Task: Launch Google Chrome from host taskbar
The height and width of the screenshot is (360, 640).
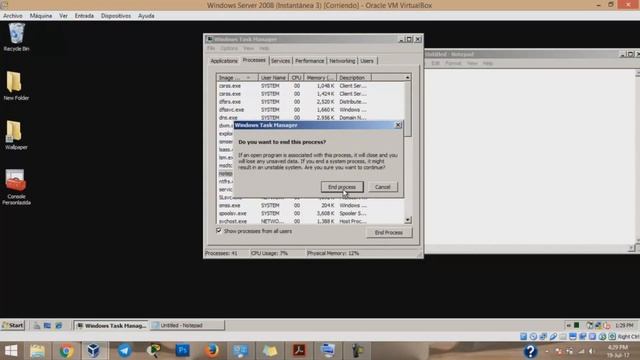Action: 66,351
